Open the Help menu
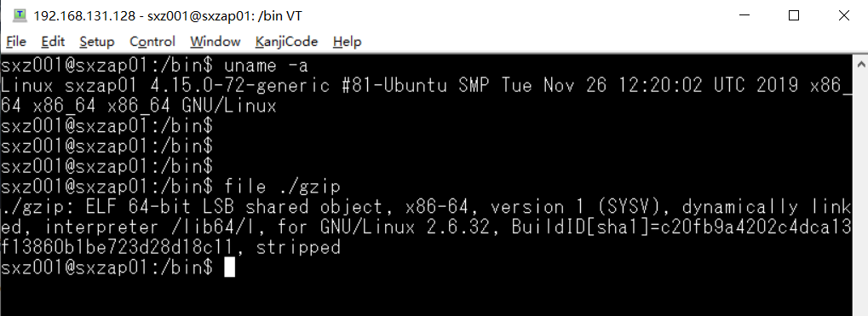The height and width of the screenshot is (316, 868). coord(347,42)
